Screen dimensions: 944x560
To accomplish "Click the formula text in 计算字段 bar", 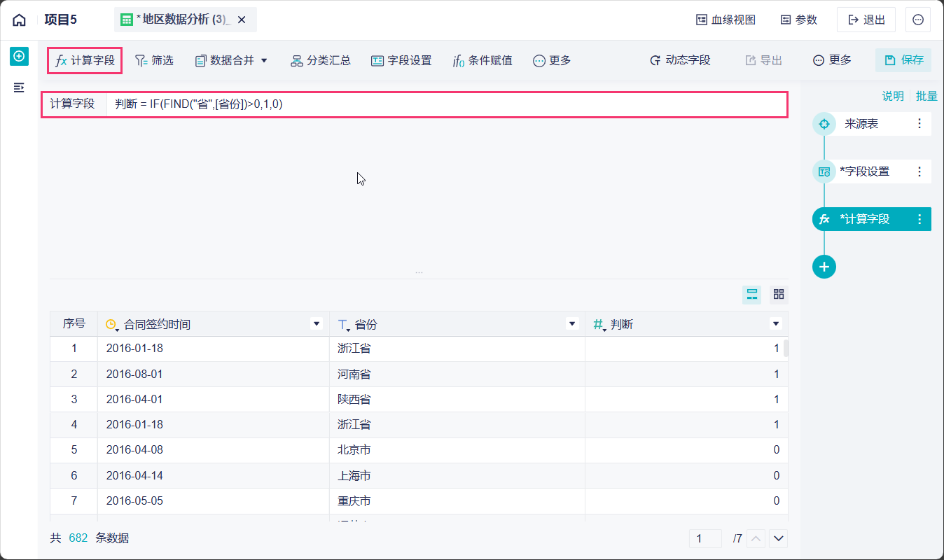I will (199, 104).
